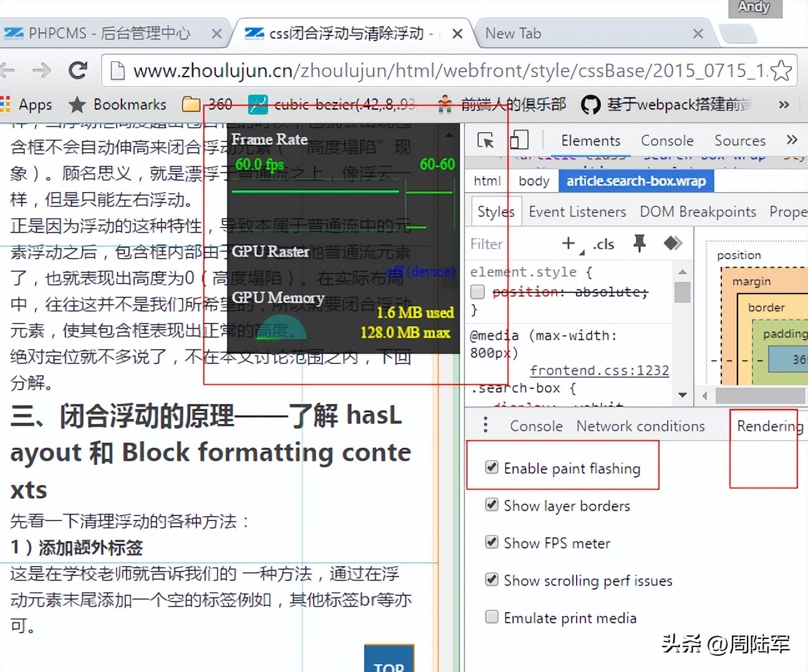
Task: Expand hidden DevTools panels via chevron
Action: 792,140
